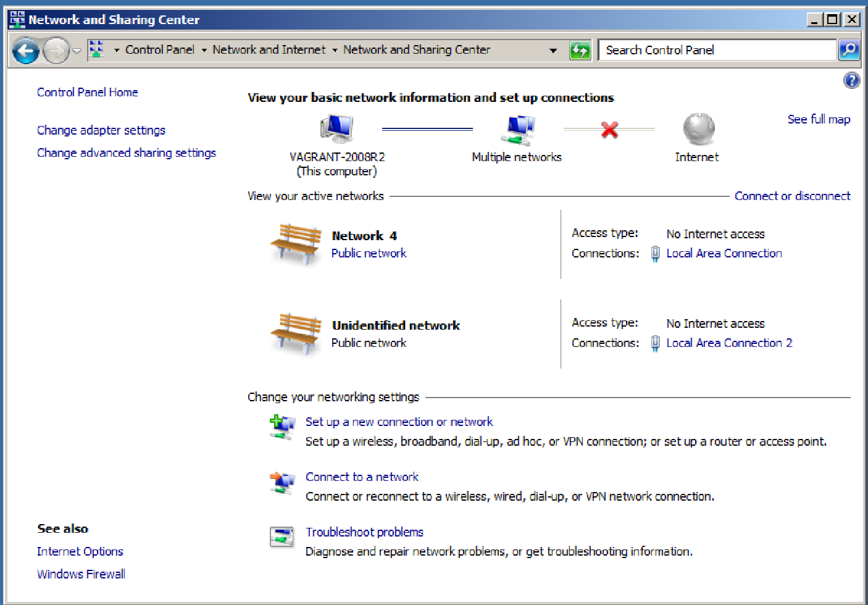Select Control Panel breadcrumb item
Viewport: 868px width, 605px height.
pyautogui.click(x=159, y=49)
